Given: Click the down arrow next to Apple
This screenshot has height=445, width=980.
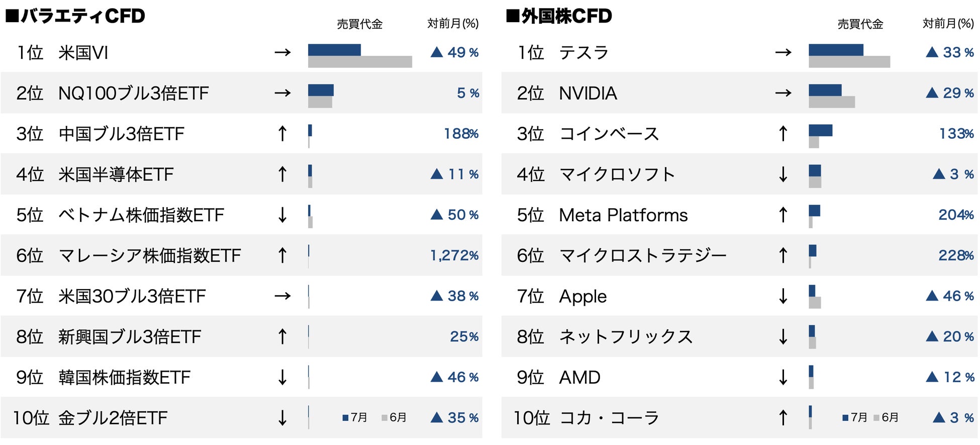Looking at the screenshot, I should tap(783, 296).
